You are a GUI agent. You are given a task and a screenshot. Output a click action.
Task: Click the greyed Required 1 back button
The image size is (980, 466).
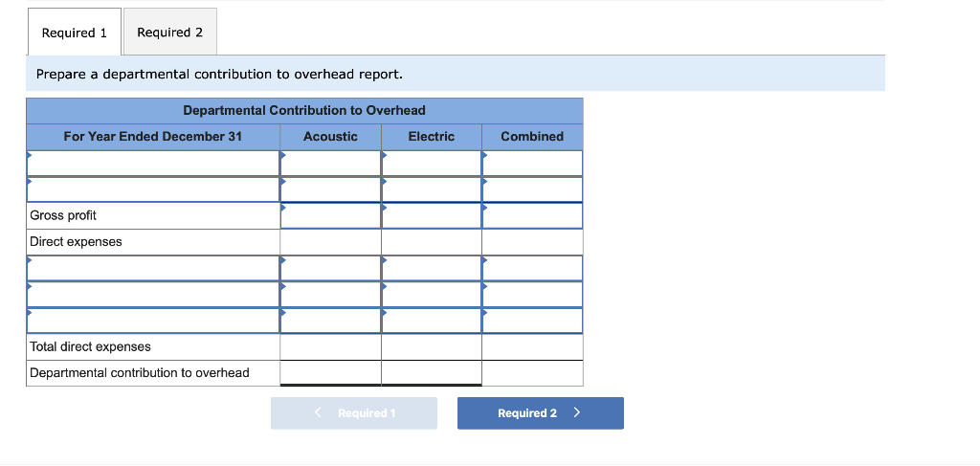(354, 413)
